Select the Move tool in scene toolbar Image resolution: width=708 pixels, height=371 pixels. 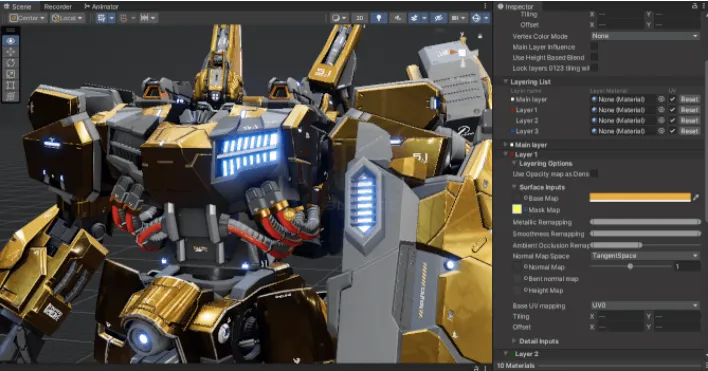(11, 52)
